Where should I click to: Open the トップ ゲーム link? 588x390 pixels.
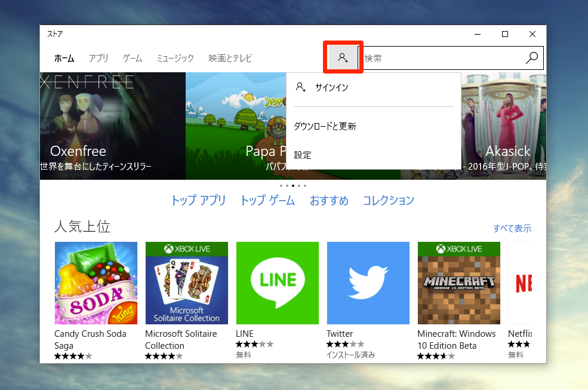(268, 201)
